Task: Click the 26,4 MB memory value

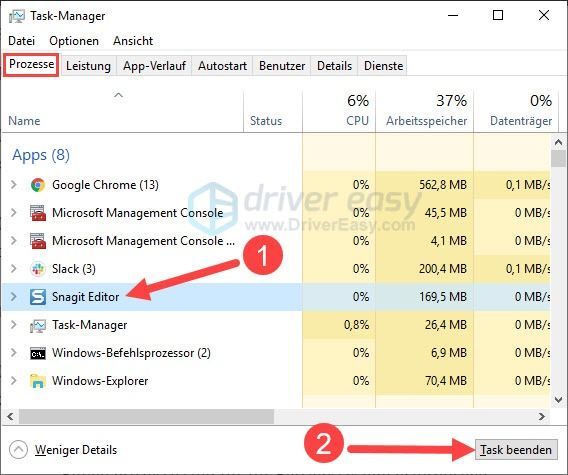Action: pos(446,325)
